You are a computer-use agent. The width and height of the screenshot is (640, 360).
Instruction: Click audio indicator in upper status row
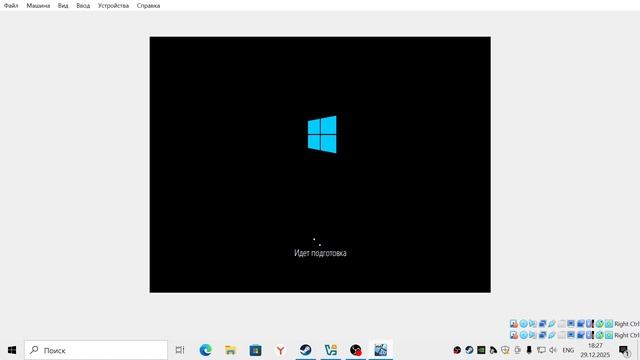533,324
